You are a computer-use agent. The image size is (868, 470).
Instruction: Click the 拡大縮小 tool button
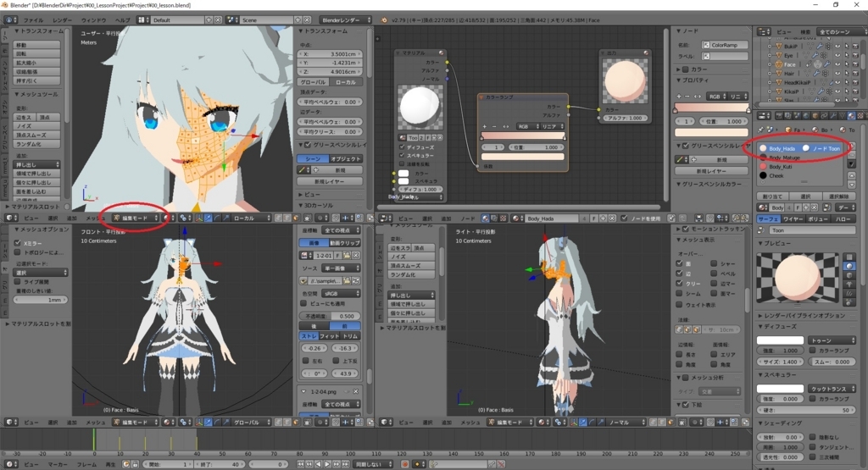36,63
